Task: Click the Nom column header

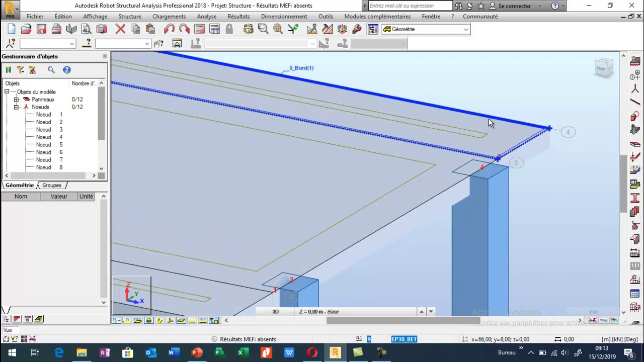Action: 21,197
